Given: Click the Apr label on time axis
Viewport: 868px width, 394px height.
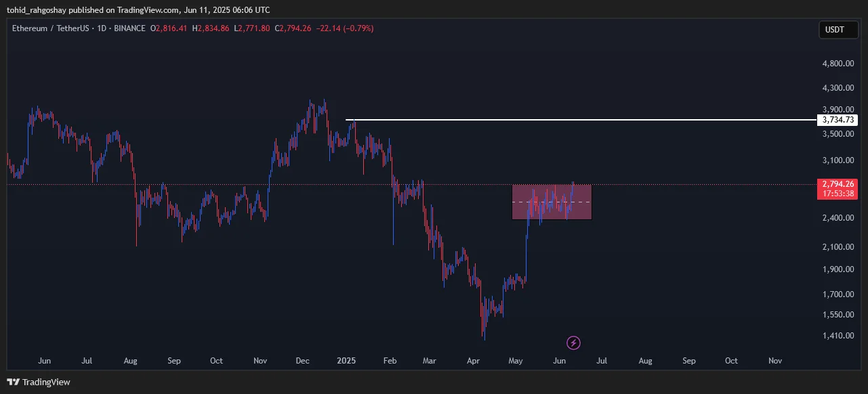Looking at the screenshot, I should (x=472, y=361).
